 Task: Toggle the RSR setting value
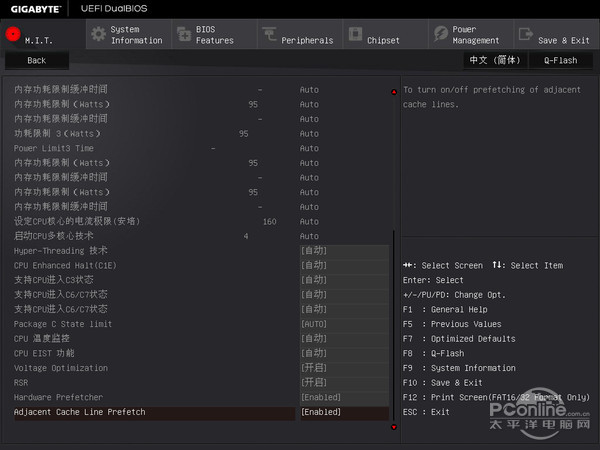point(343,383)
